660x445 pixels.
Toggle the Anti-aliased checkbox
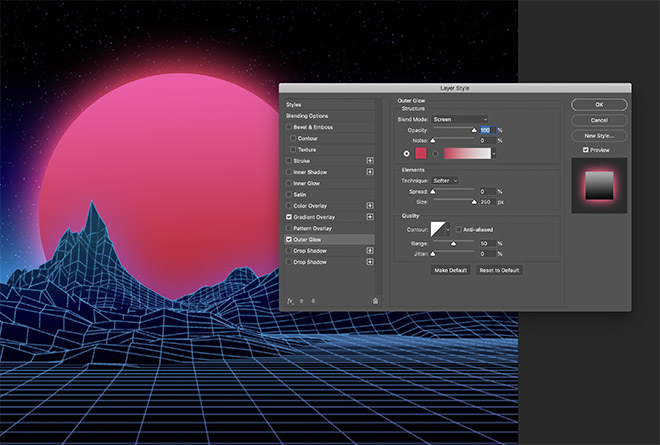[458, 229]
